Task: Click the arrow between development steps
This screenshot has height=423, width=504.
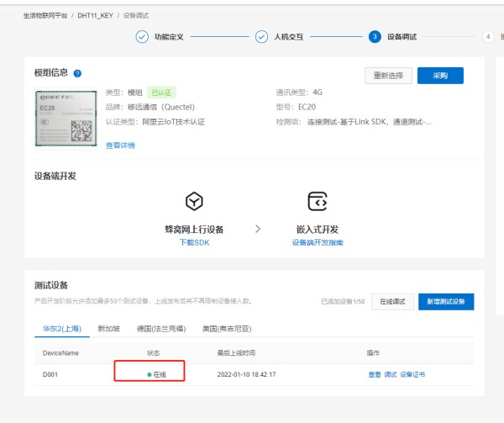Action: tap(257, 229)
